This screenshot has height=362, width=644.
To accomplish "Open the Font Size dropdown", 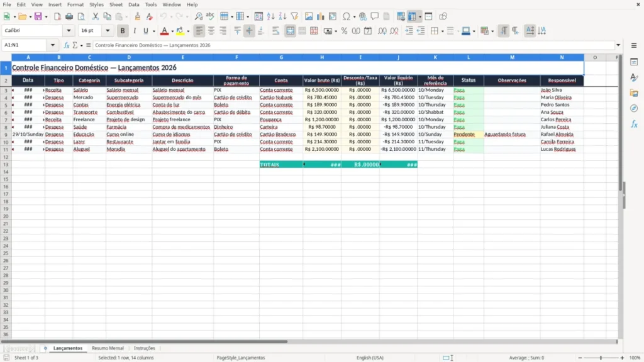I will tap(108, 30).
